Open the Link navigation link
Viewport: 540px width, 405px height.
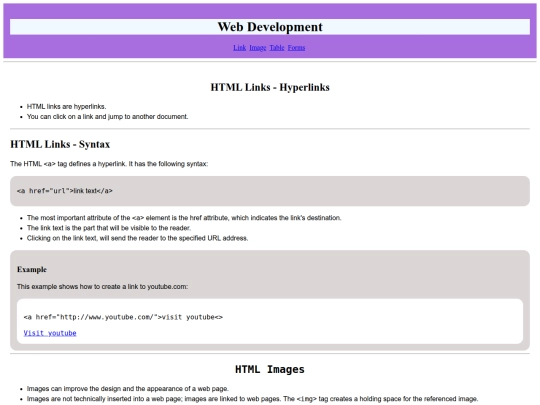(x=239, y=48)
